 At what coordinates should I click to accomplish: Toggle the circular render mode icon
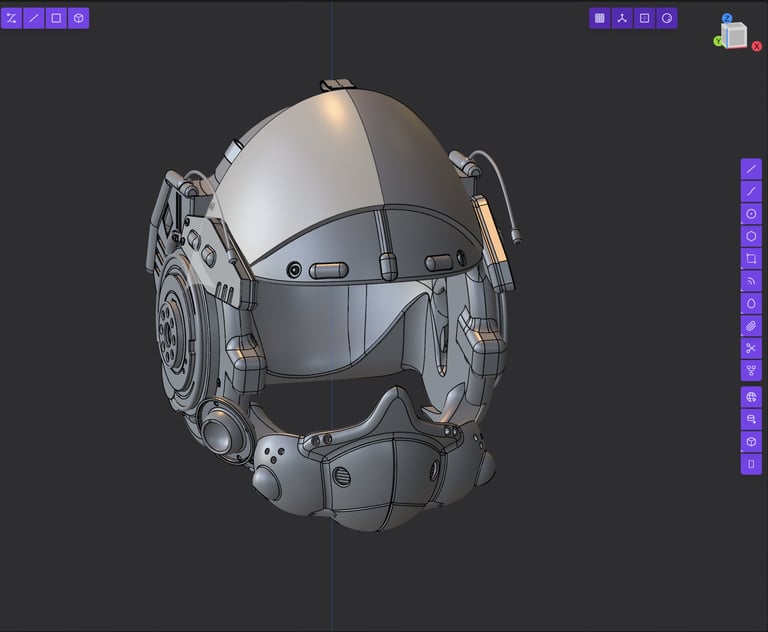(x=667, y=19)
